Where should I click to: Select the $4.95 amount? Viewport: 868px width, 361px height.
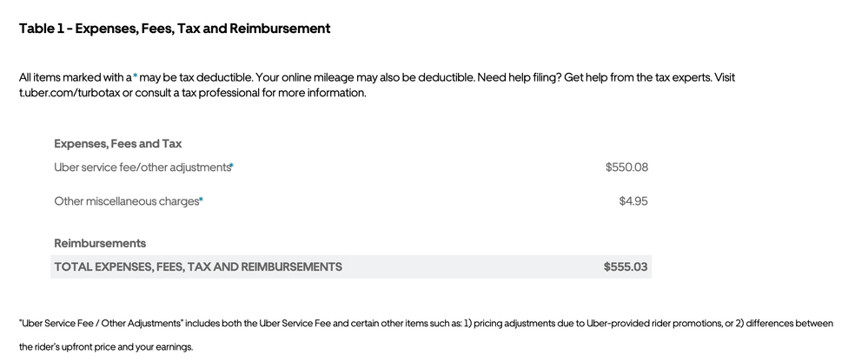tap(633, 201)
